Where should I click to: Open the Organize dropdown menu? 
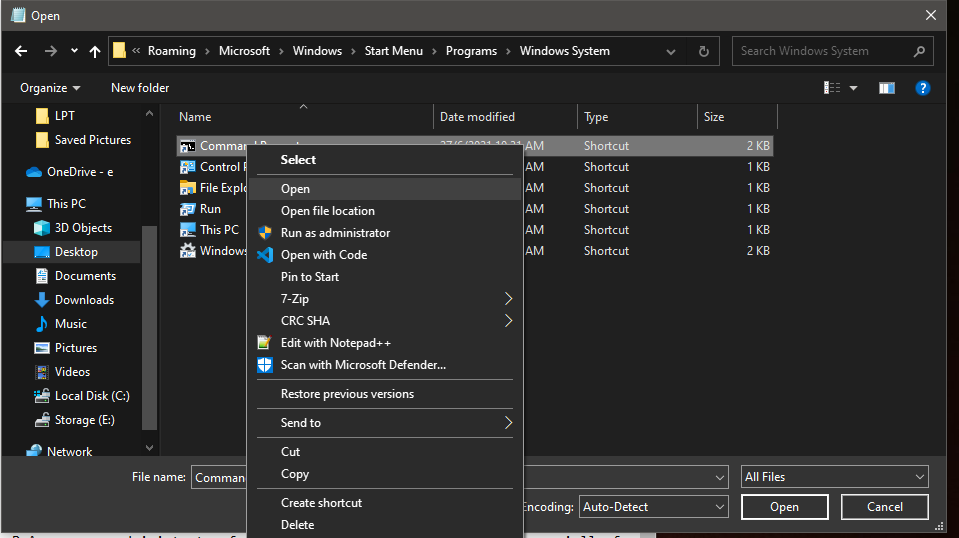(x=50, y=88)
